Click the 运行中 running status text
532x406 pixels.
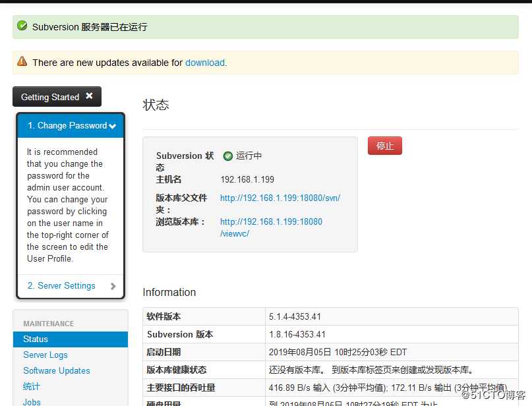click(x=249, y=156)
